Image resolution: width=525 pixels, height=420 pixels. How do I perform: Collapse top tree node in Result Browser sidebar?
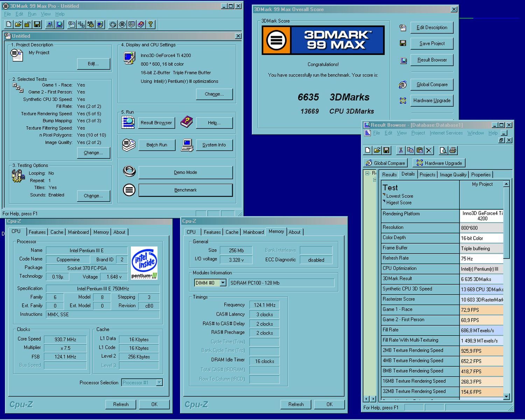pos(367,173)
